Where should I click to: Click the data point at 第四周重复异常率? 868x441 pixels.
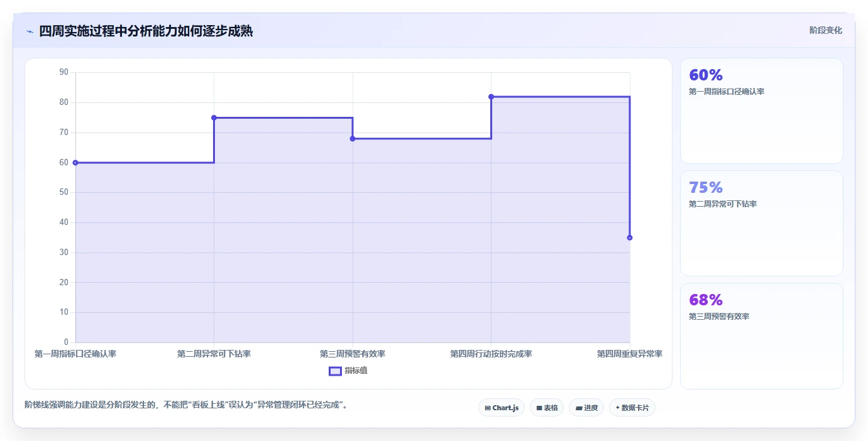click(630, 237)
